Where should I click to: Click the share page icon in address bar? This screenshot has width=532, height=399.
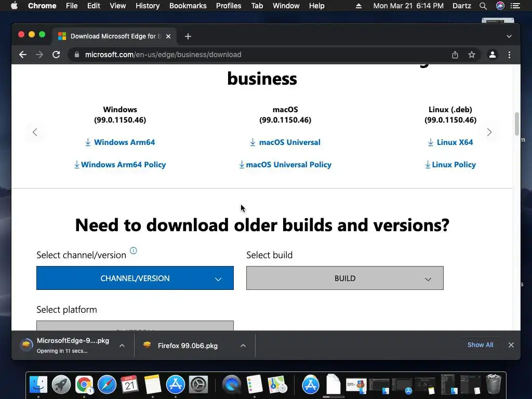(x=455, y=55)
